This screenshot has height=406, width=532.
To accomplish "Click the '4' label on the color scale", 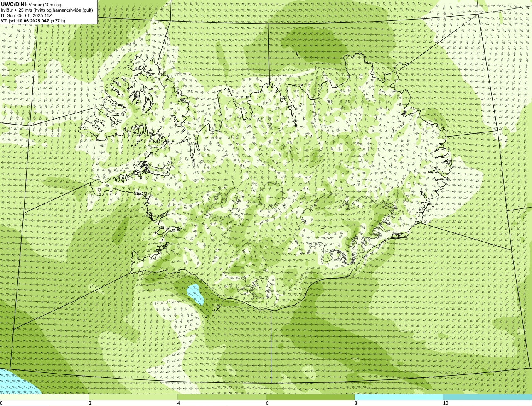I will (x=178, y=403).
